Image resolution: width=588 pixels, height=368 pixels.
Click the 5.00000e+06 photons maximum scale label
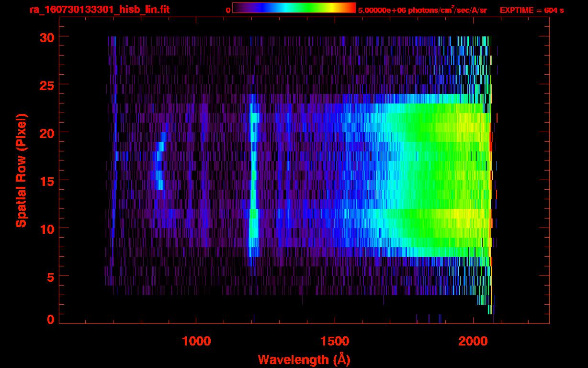tap(422, 10)
